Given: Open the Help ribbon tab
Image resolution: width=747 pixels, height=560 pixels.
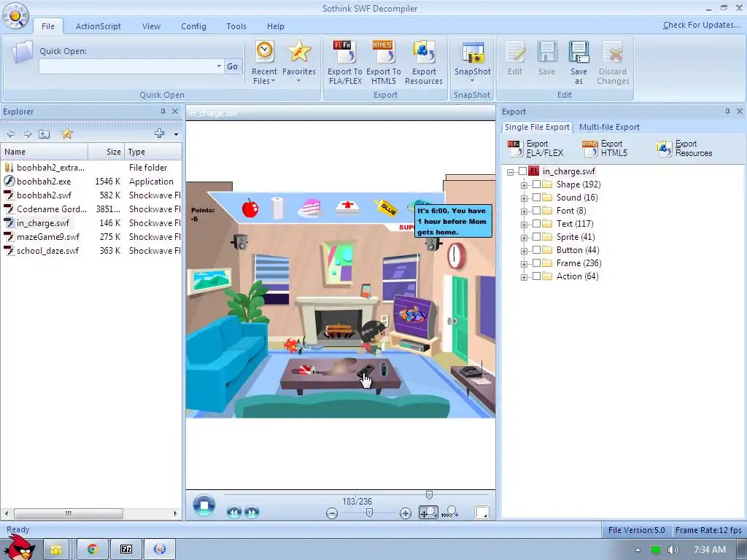Looking at the screenshot, I should (275, 26).
